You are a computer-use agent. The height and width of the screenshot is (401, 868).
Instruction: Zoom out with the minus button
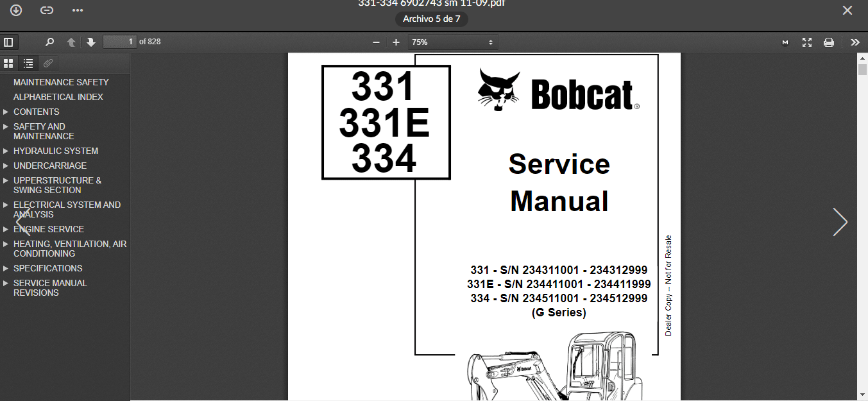tap(376, 42)
